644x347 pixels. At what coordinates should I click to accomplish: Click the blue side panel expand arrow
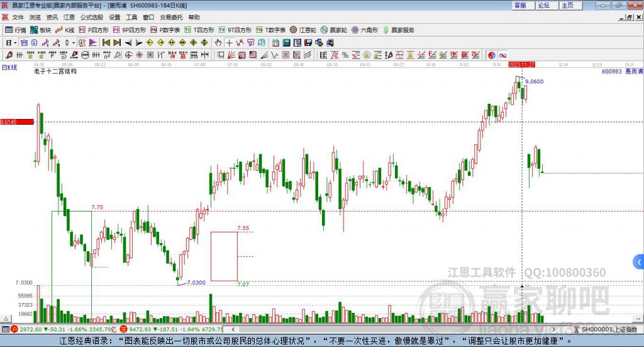coord(639,262)
